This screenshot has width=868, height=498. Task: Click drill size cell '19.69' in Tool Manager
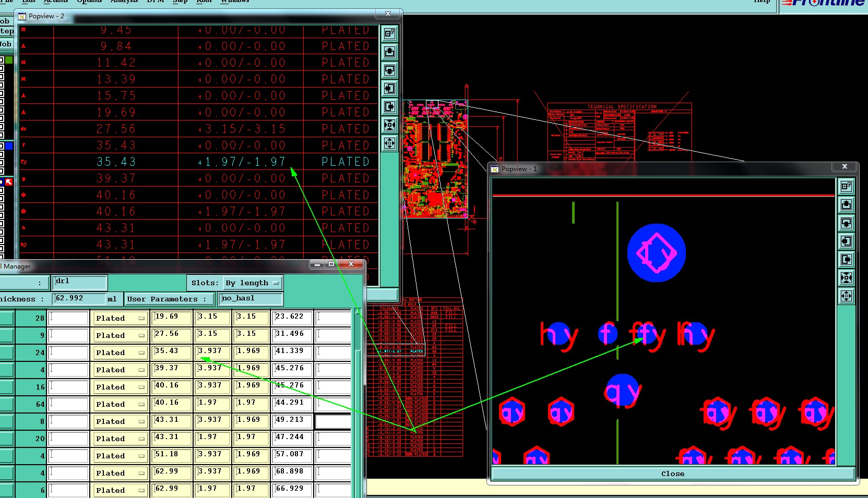[x=172, y=318]
